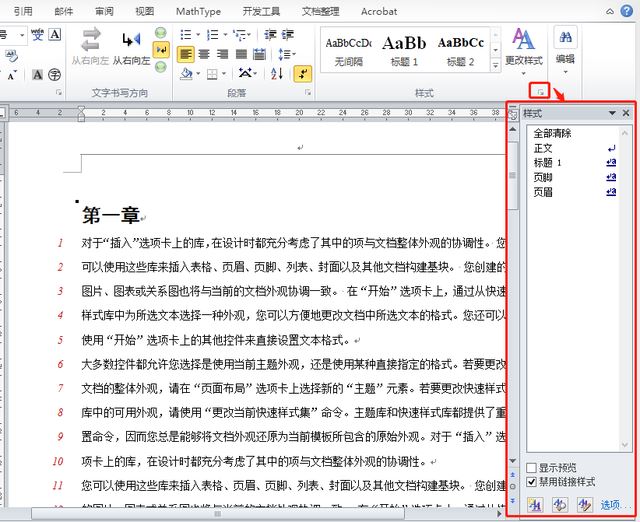Switch to the 审阅 tab
This screenshot has width=640, height=522.
(104, 11)
